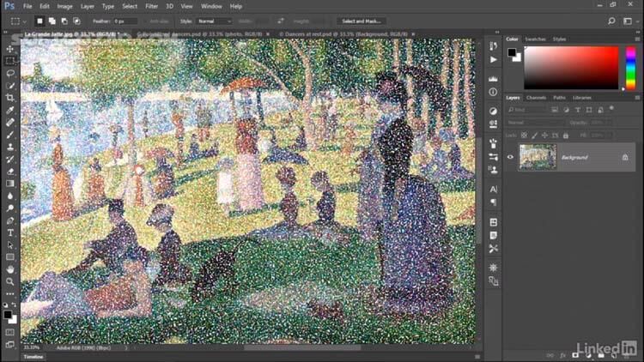
Task: Select the Rectangular Marquee tool
Action: (10, 61)
